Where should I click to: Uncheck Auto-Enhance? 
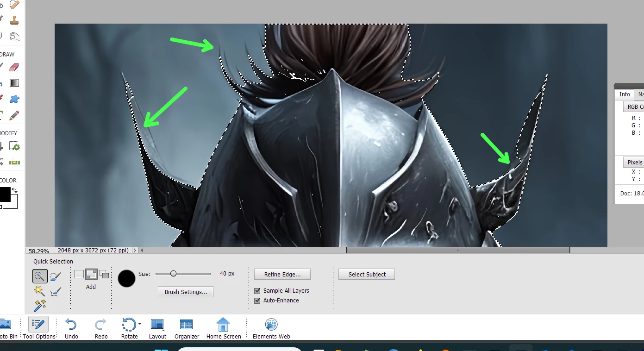[x=257, y=301]
